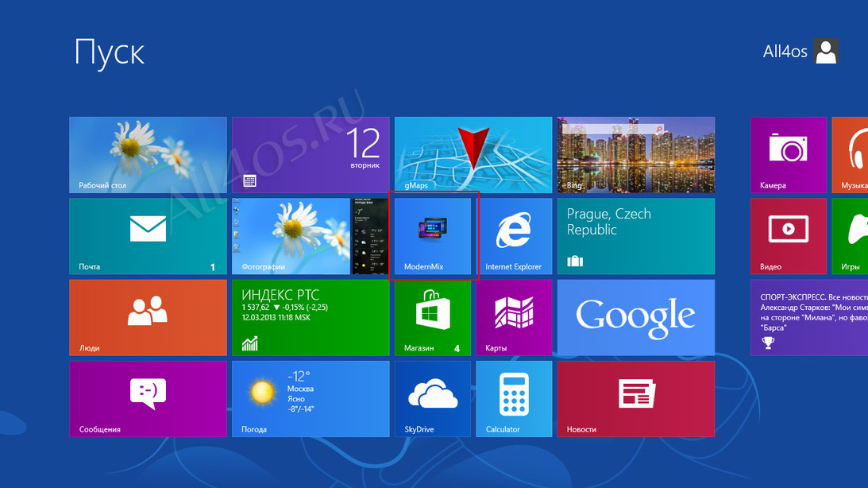868x488 pixels.
Task: Open the Фотографии photos tile
Action: [311, 236]
